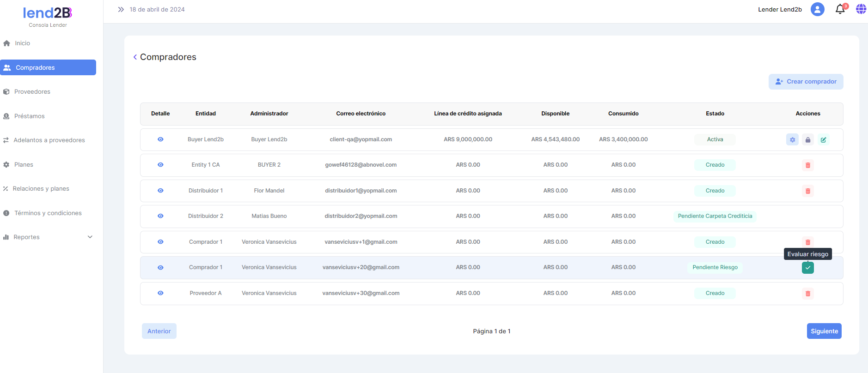View details of Distribuidor 2 via eye icon
This screenshot has height=373, width=868.
160,216
